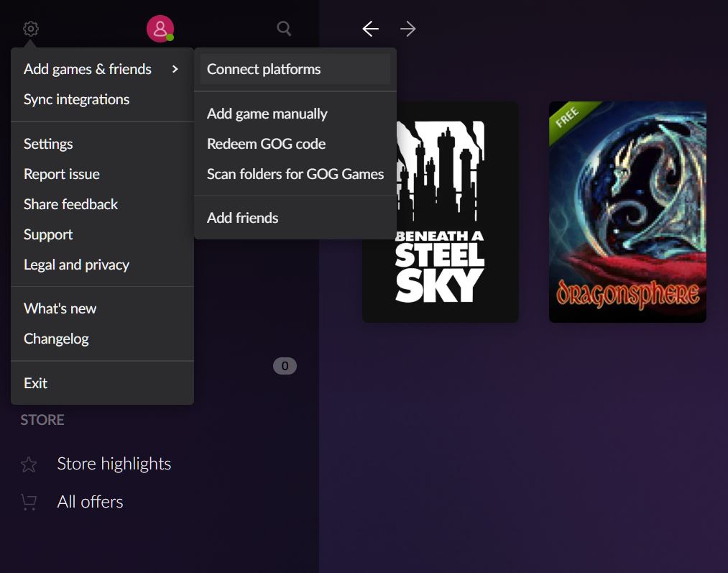Open the Dragonsphere game cover
This screenshot has width=728, height=573.
click(627, 212)
